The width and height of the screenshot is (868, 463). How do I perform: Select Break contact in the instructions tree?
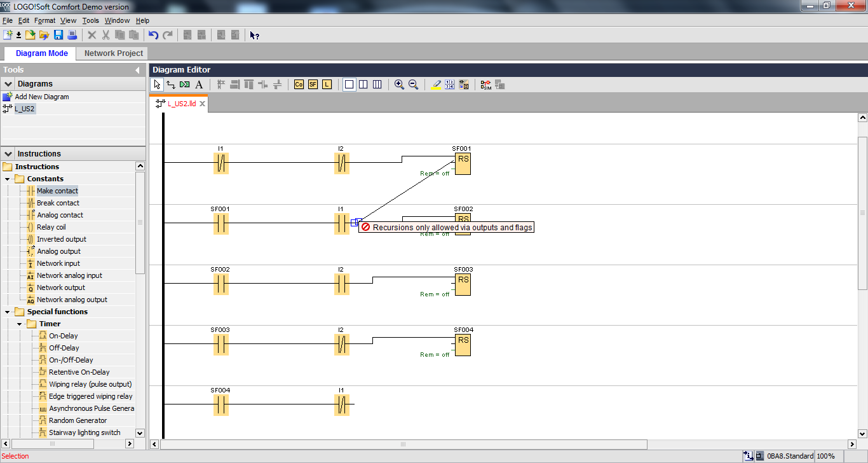tap(58, 203)
